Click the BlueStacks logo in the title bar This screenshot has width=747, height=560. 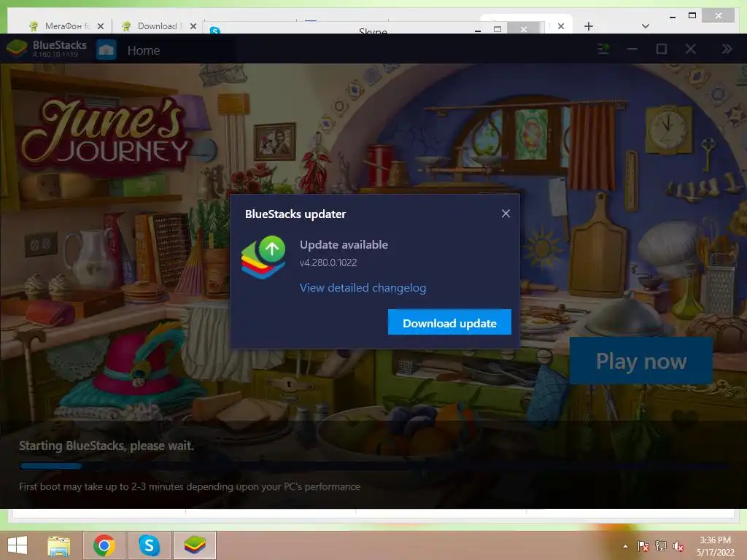(17, 49)
